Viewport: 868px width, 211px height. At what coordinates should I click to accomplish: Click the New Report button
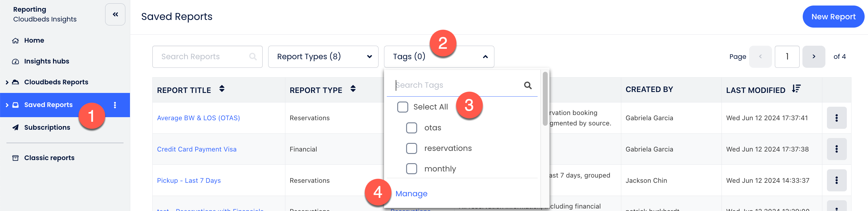pyautogui.click(x=833, y=17)
